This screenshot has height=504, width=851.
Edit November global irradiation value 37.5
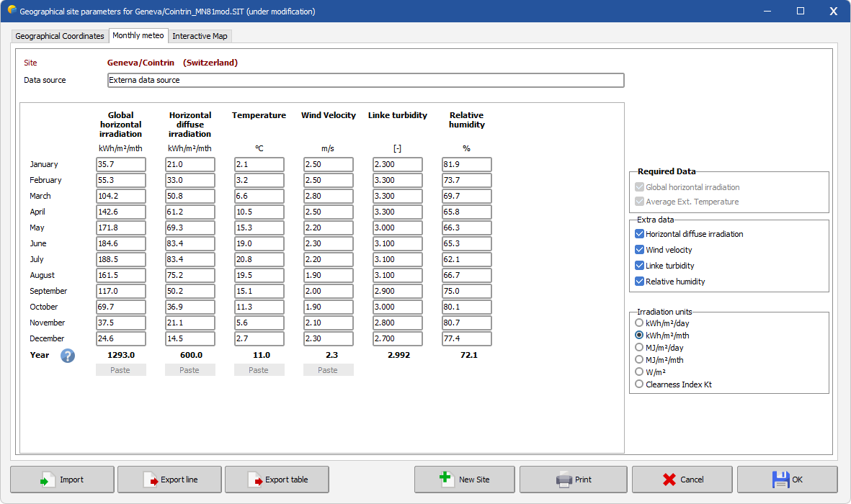(120, 323)
